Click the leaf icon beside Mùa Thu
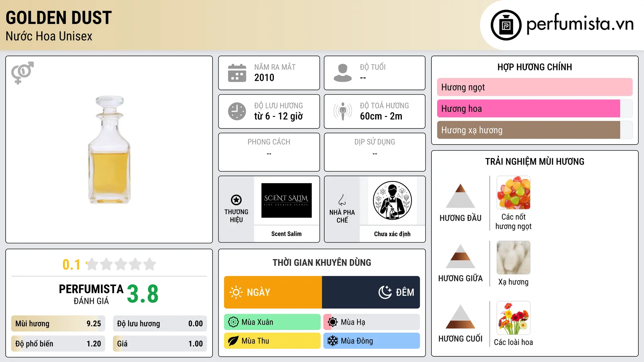Screen dimensions: 644x362 click(233, 341)
